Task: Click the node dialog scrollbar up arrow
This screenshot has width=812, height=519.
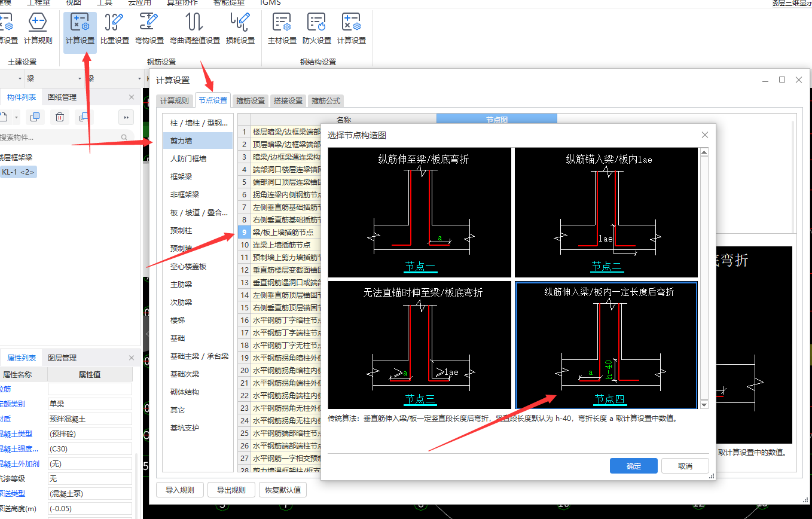Action: pyautogui.click(x=704, y=152)
